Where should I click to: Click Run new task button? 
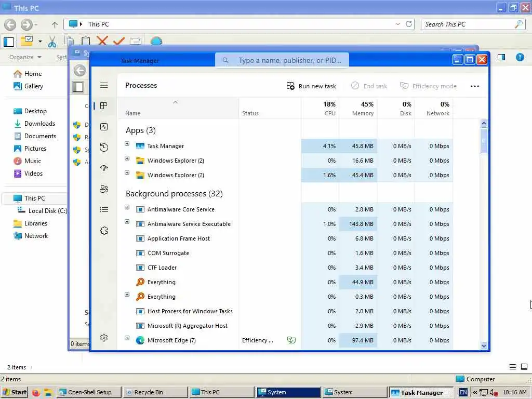(x=311, y=86)
